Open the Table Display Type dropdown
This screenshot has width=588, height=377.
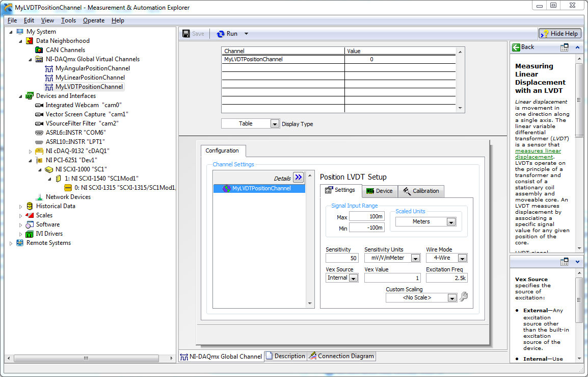pyautogui.click(x=275, y=124)
